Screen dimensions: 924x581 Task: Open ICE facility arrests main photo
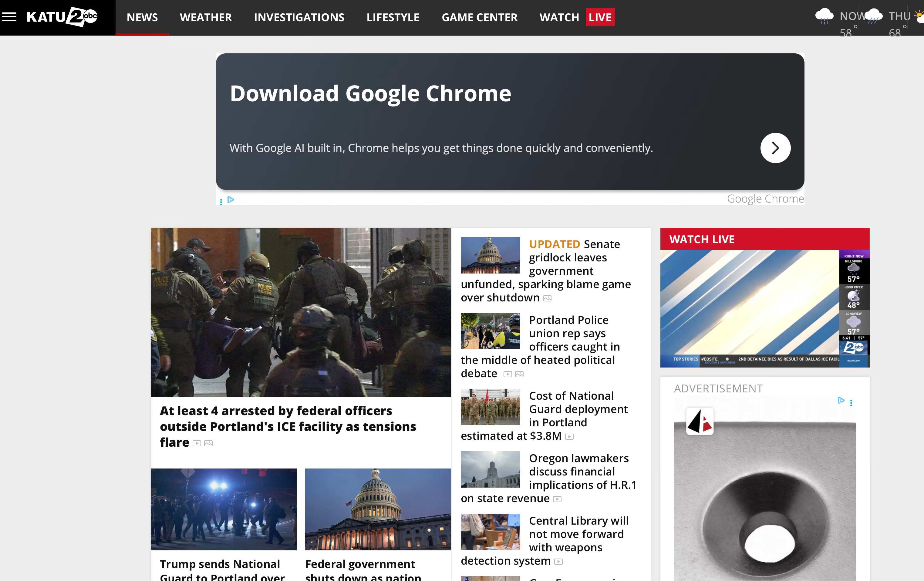tap(300, 312)
